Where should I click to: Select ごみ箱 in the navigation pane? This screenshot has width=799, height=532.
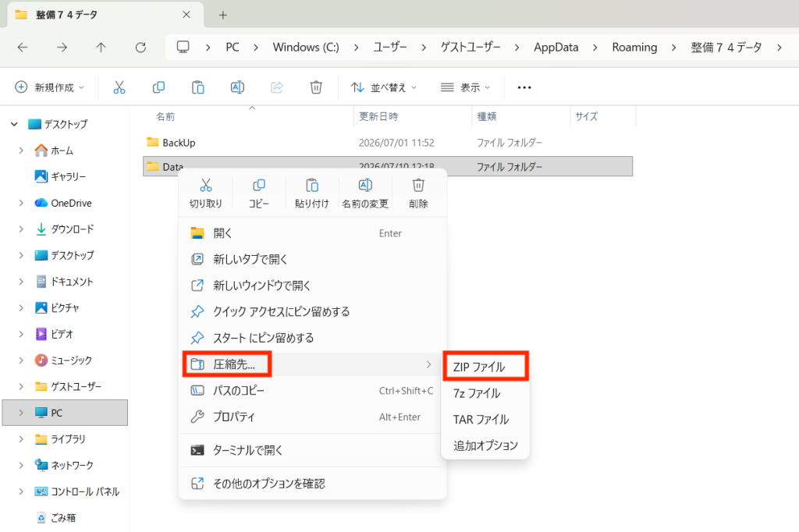(63, 518)
